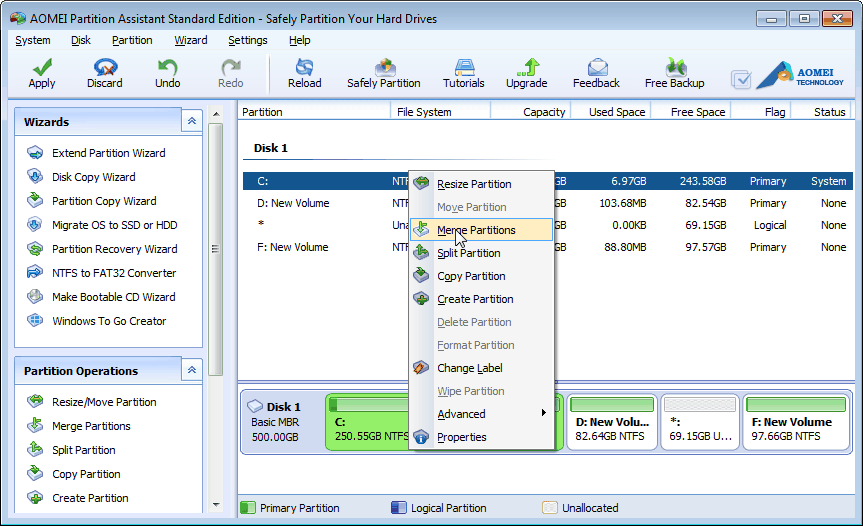The width and height of the screenshot is (863, 526).
Task: Open the Wizard menu
Action: [190, 40]
